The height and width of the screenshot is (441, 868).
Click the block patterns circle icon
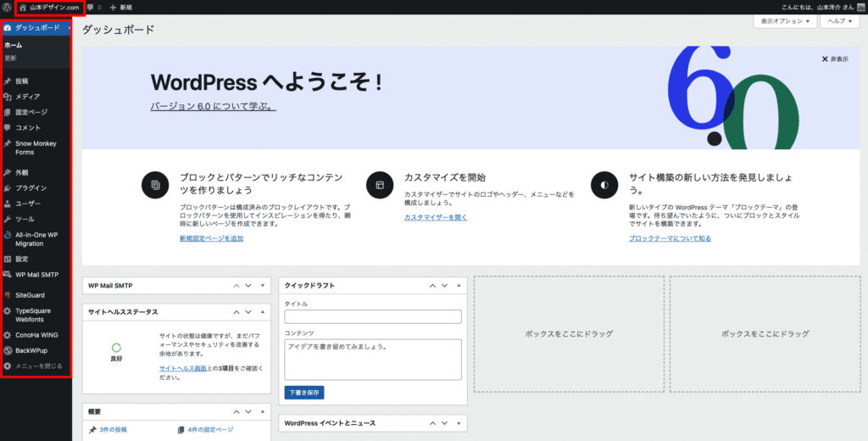155,185
